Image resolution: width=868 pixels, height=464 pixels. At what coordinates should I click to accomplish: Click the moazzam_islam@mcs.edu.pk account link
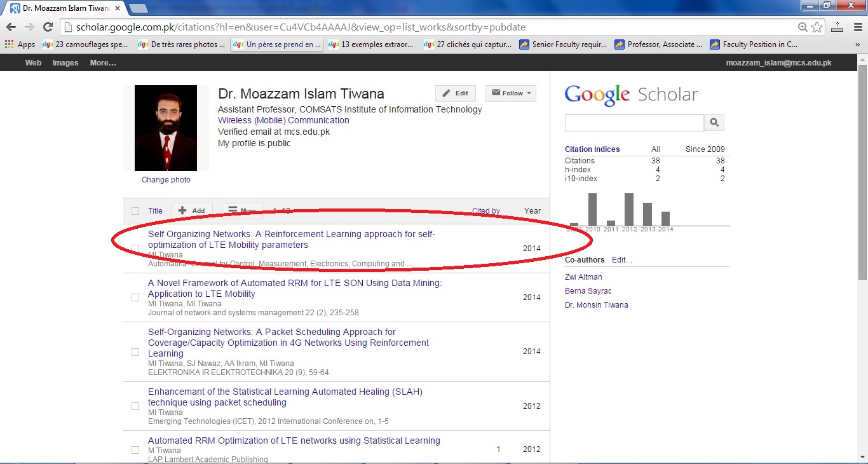point(778,63)
